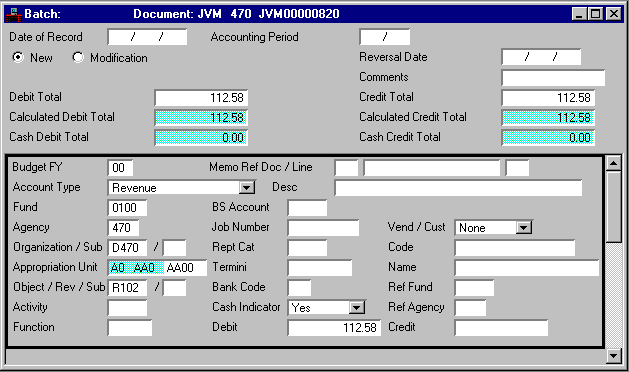Click the red application icon in title bar
This screenshot has height=372, width=629.
(x=14, y=14)
